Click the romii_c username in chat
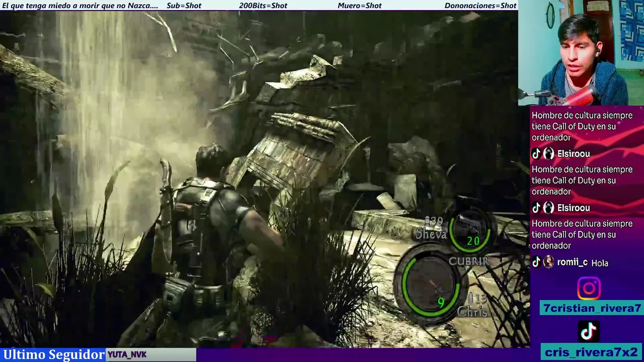 [x=572, y=262]
